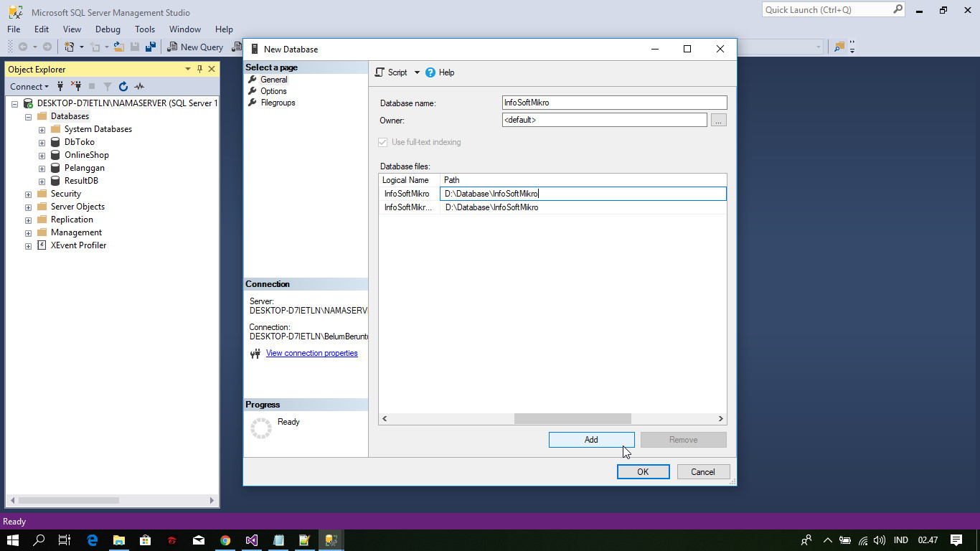Select the Connect to server icon in Object Explorer

pyautogui.click(x=60, y=86)
